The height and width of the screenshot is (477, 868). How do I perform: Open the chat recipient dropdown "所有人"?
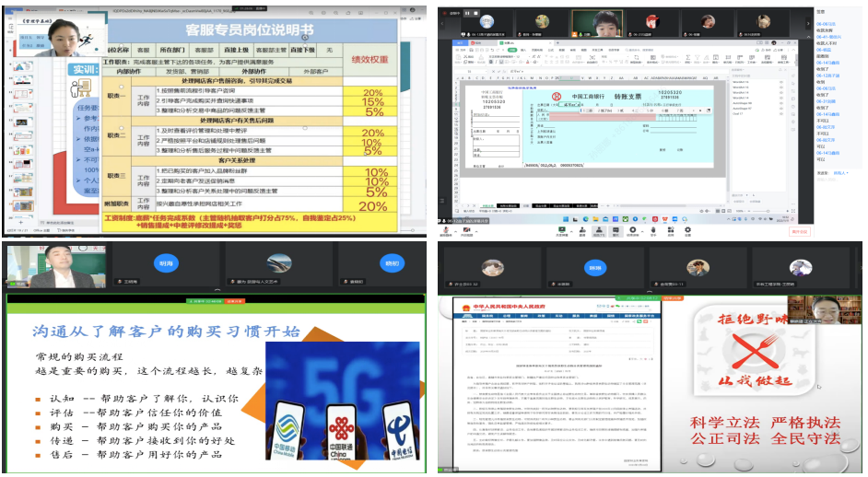point(840,172)
